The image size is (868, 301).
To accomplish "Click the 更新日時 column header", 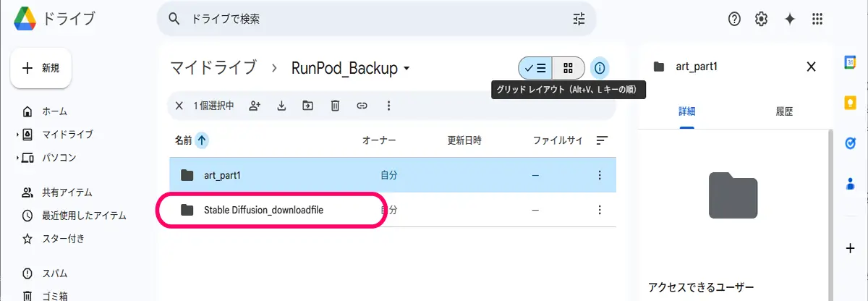I will tap(464, 140).
